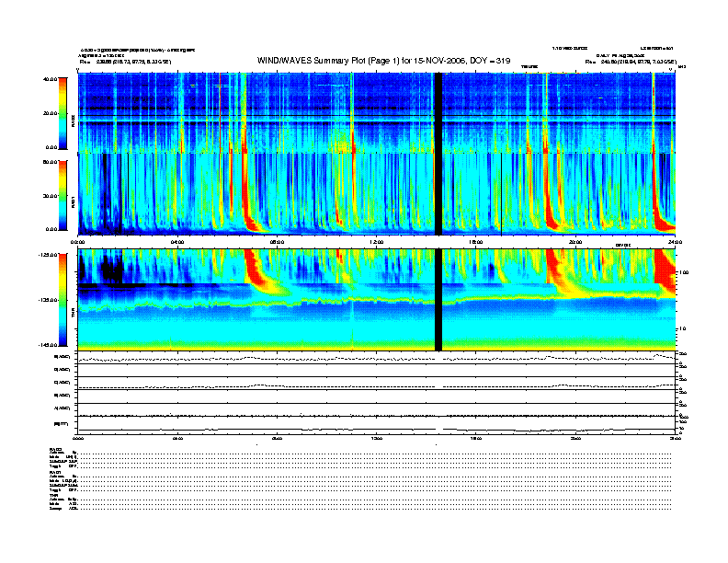Select the 20.00 label on RAD2 color bar
This screenshot has width=728, height=563.
50,113
